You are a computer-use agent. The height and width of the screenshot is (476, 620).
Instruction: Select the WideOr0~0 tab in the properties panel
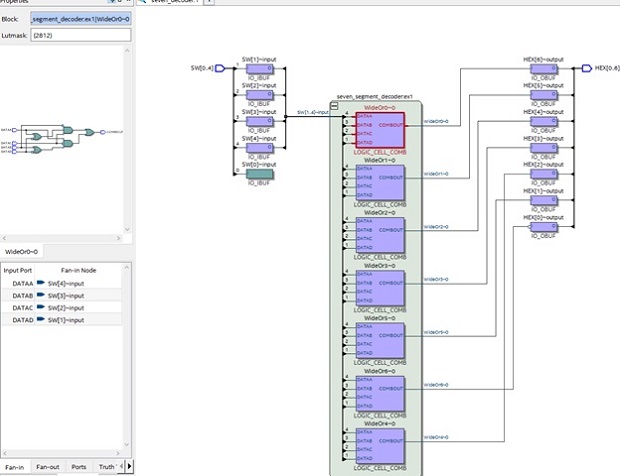click(x=22, y=251)
